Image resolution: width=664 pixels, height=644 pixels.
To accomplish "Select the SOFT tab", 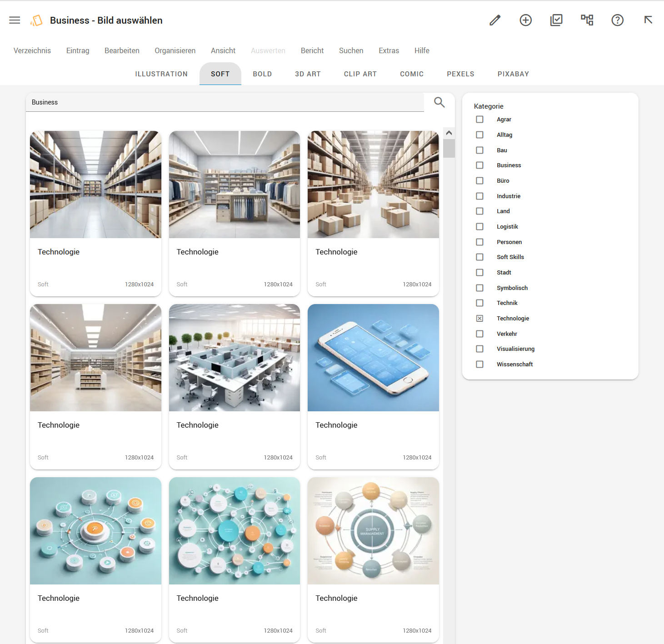I will [x=220, y=74].
